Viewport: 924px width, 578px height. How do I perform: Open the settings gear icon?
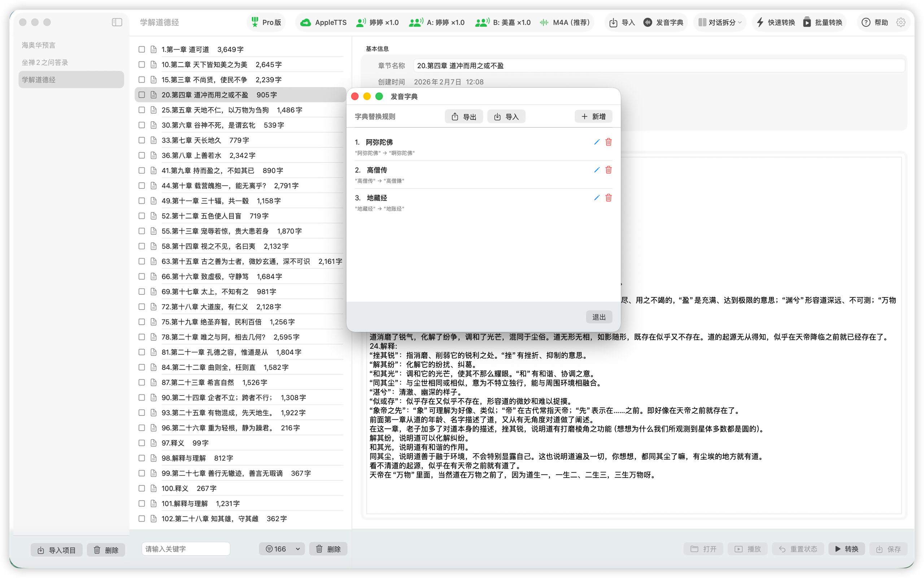point(901,22)
